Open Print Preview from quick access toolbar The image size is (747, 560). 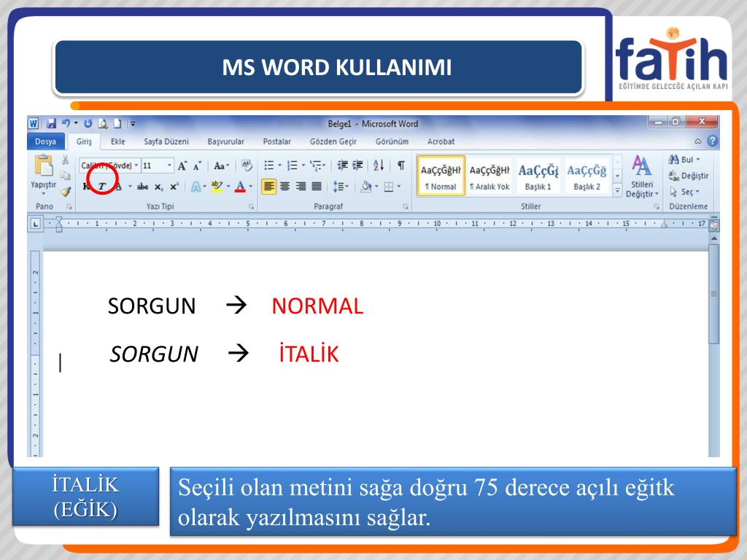pos(103,124)
